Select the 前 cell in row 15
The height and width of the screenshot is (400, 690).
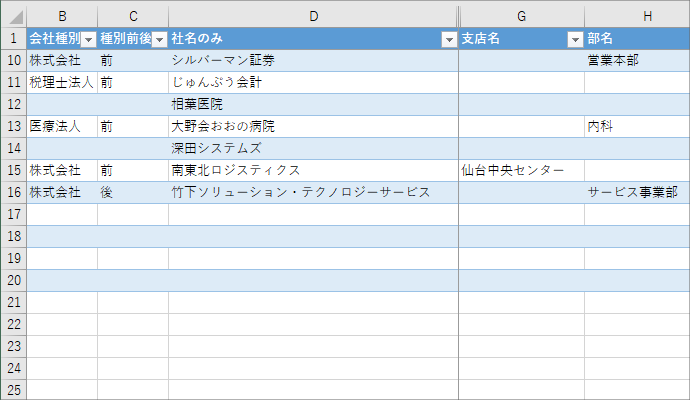[133, 171]
